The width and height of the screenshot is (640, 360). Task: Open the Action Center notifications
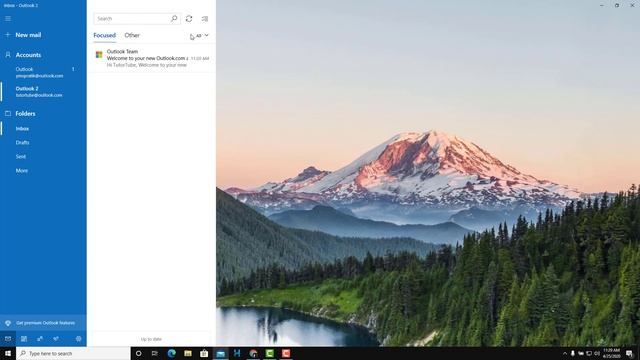(629, 353)
